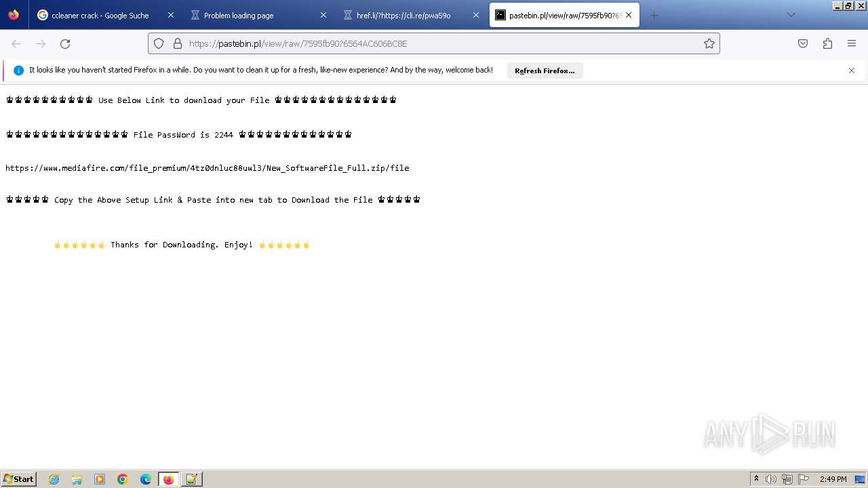The height and width of the screenshot is (488, 868).
Task: Bookmark this page with star icon
Action: pyautogui.click(x=709, y=43)
